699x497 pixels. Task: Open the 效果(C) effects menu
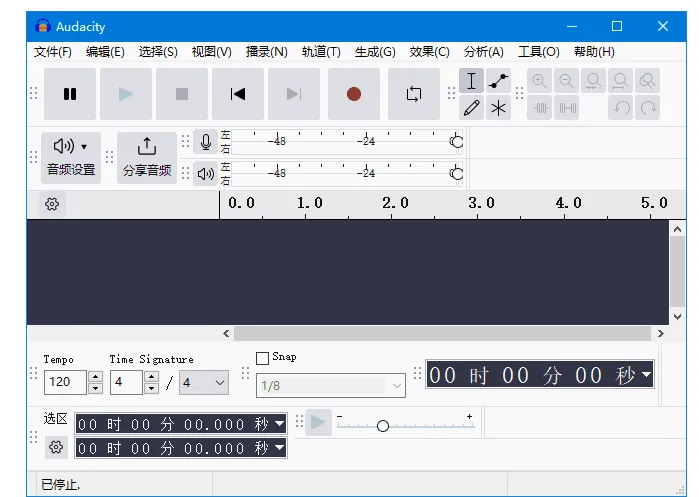click(x=429, y=52)
